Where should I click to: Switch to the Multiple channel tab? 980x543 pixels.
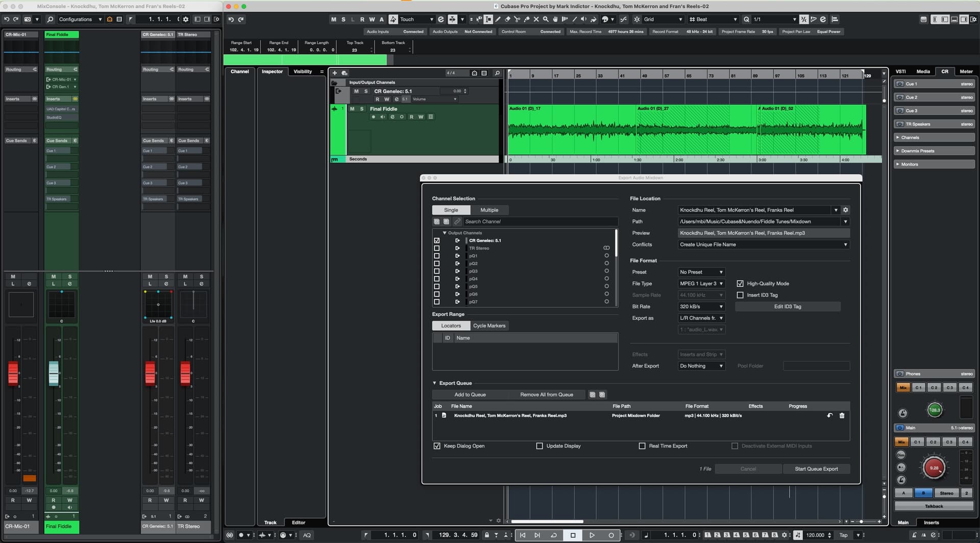coord(489,210)
